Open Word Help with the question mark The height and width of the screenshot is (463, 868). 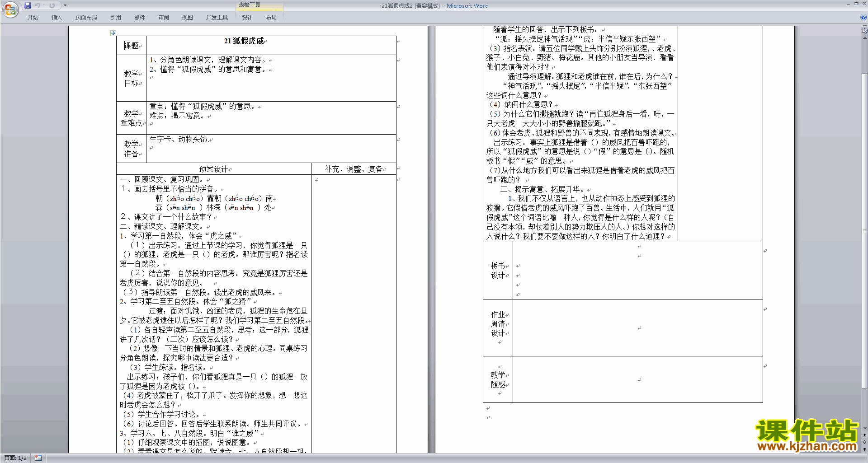[x=863, y=17]
